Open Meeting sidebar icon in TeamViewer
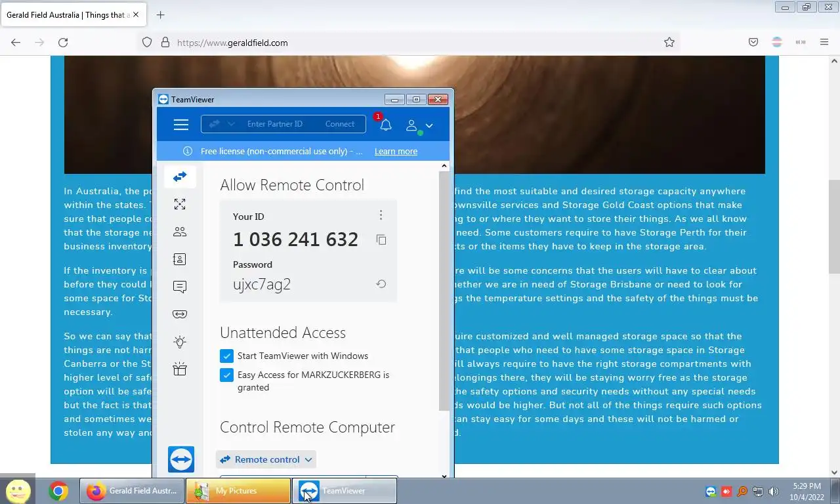This screenshot has height=504, width=840. (180, 232)
